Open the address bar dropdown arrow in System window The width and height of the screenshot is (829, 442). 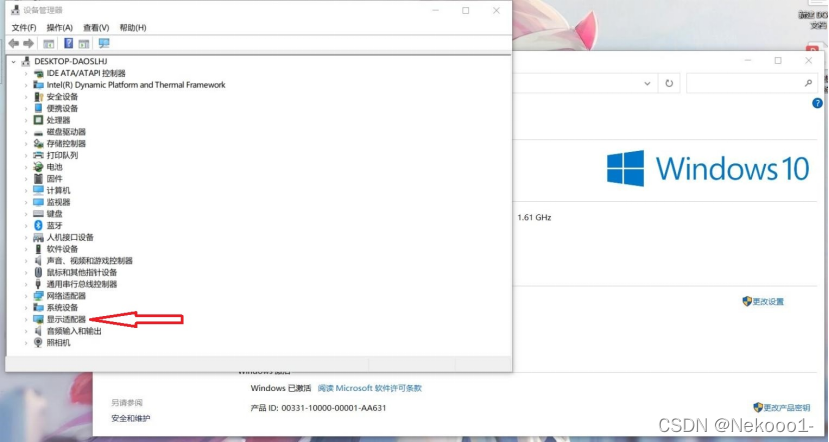click(647, 84)
